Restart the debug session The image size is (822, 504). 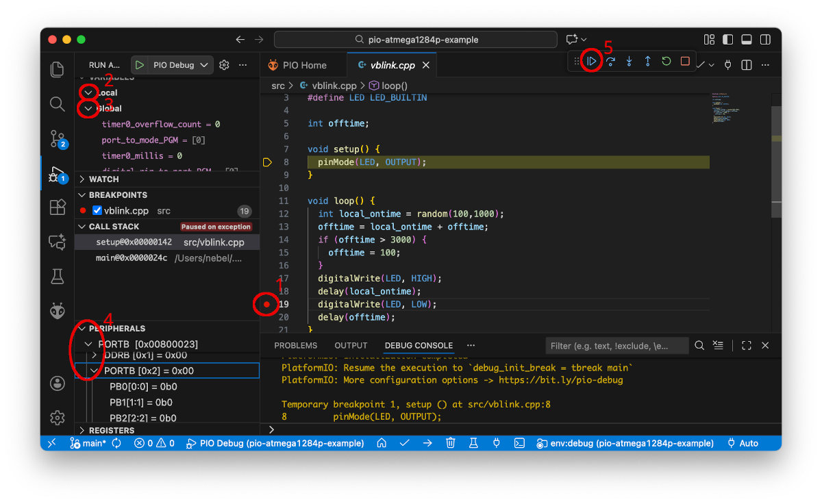pyautogui.click(x=667, y=62)
